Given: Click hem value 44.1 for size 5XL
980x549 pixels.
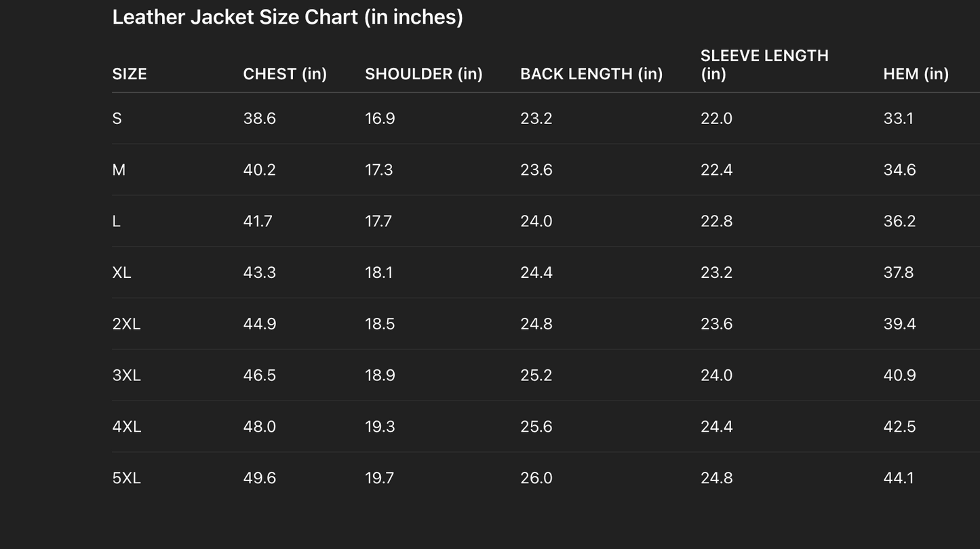Looking at the screenshot, I should [899, 479].
